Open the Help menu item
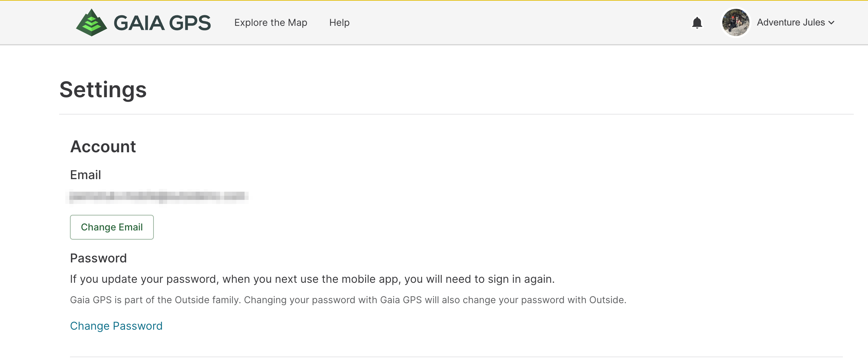The image size is (868, 363). 339,22
